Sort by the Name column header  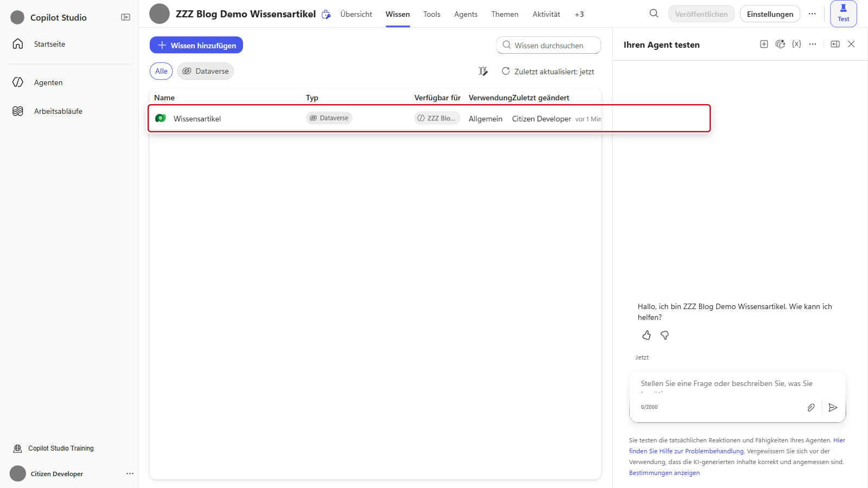[164, 98]
